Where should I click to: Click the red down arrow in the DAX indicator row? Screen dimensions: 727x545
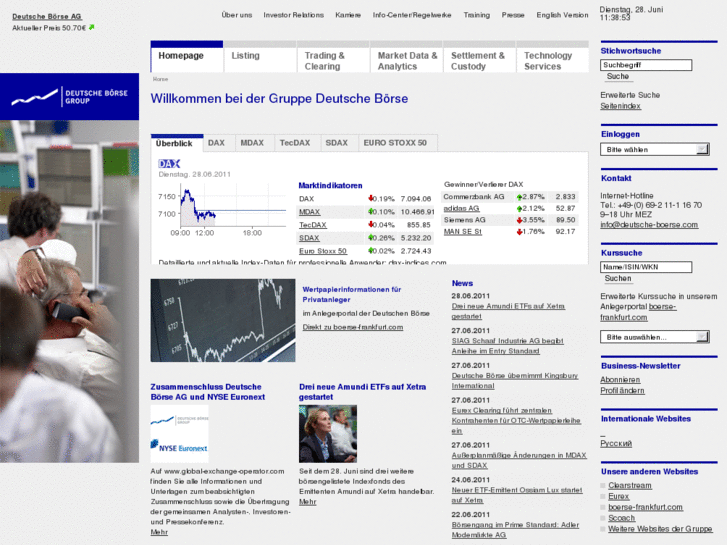click(x=370, y=199)
